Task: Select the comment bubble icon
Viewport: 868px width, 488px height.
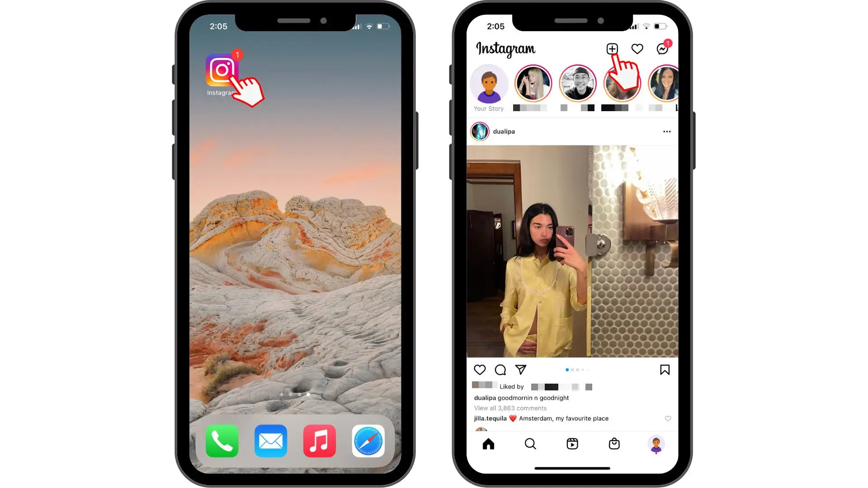Action: [x=500, y=370]
